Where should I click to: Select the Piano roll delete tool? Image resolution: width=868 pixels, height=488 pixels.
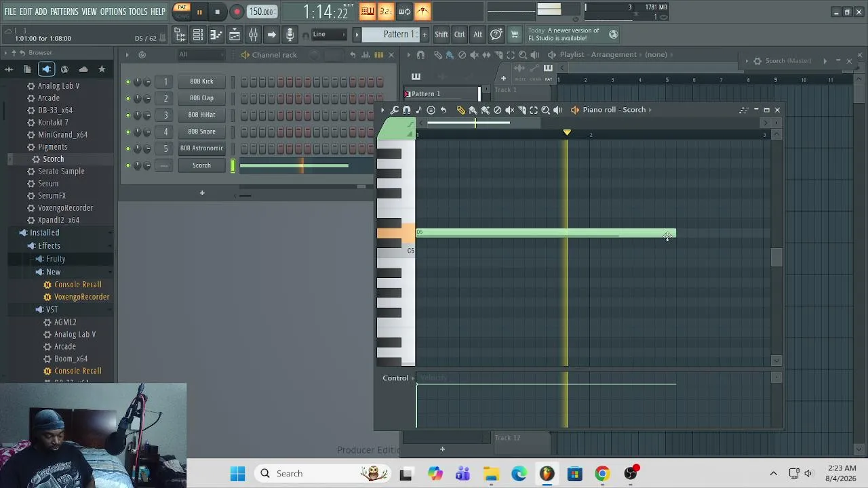[497, 110]
